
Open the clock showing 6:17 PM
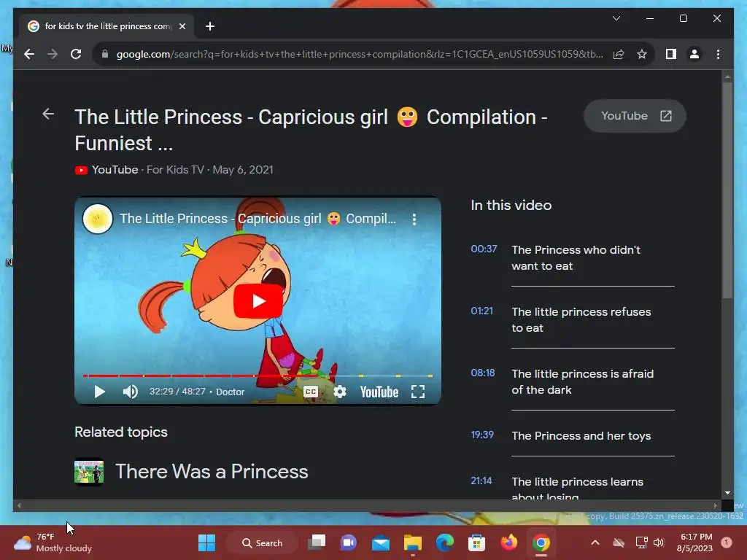click(694, 542)
